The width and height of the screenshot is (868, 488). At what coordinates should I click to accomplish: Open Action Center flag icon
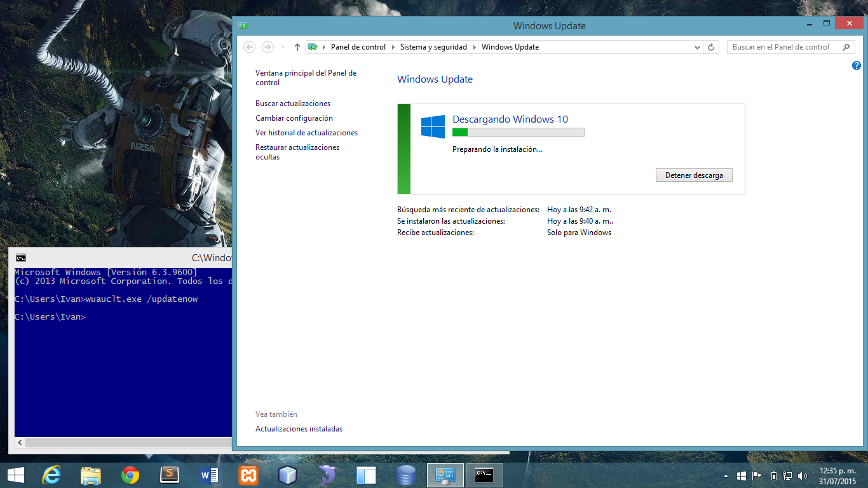coord(757,475)
